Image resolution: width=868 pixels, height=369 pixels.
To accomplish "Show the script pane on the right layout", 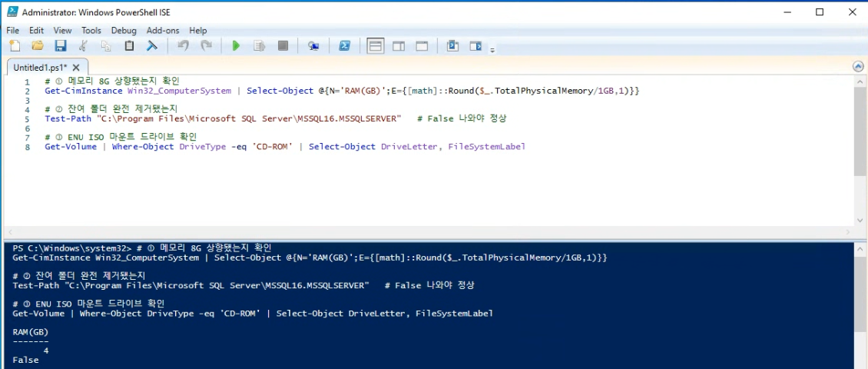I will pos(399,46).
